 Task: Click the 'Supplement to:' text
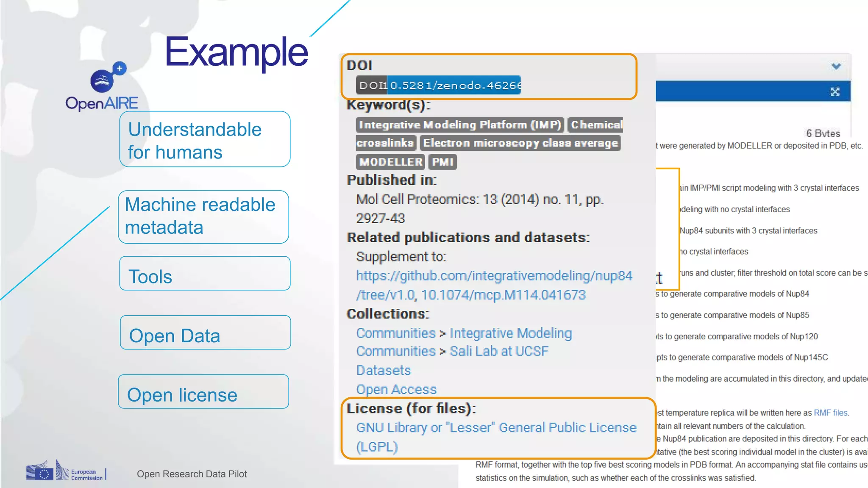[401, 257]
